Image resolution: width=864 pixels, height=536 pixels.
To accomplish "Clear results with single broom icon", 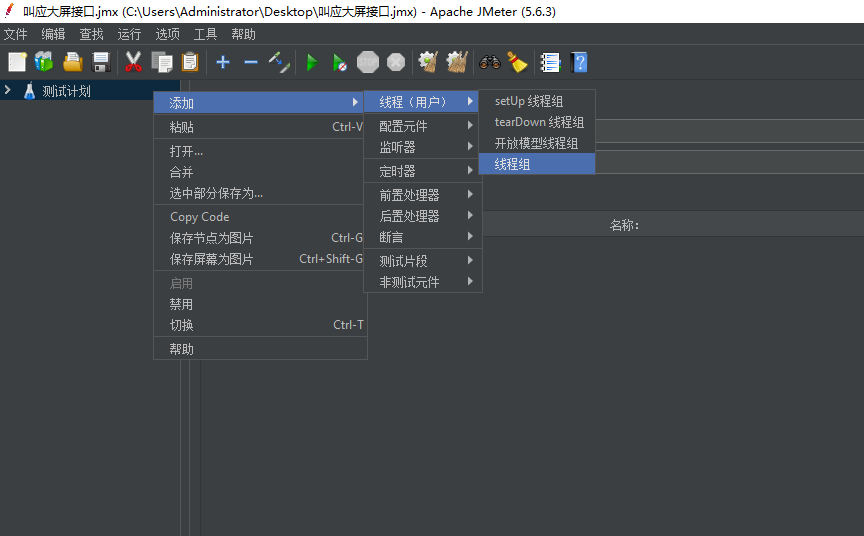I will pyautogui.click(x=428, y=62).
